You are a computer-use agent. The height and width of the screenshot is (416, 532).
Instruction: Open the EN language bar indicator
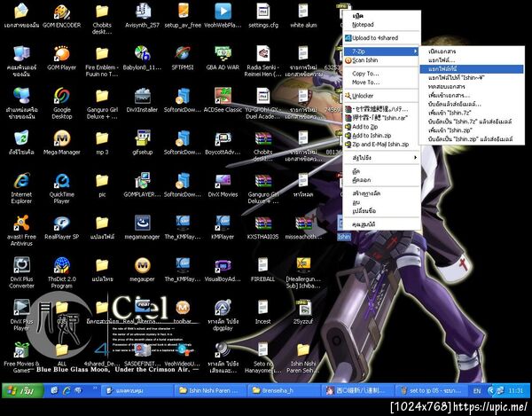tap(477, 391)
